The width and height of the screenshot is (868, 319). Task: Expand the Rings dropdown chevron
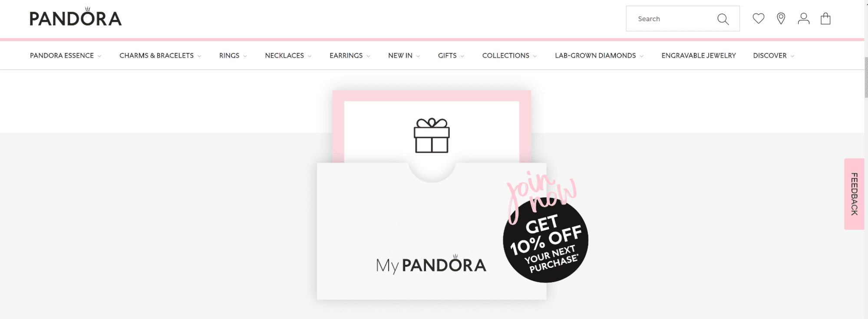pos(245,56)
